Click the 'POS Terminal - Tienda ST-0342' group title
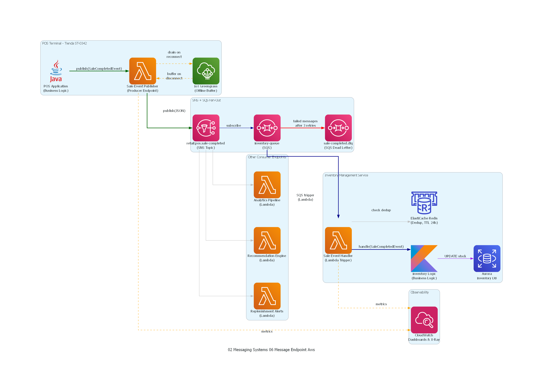 [x=64, y=43]
